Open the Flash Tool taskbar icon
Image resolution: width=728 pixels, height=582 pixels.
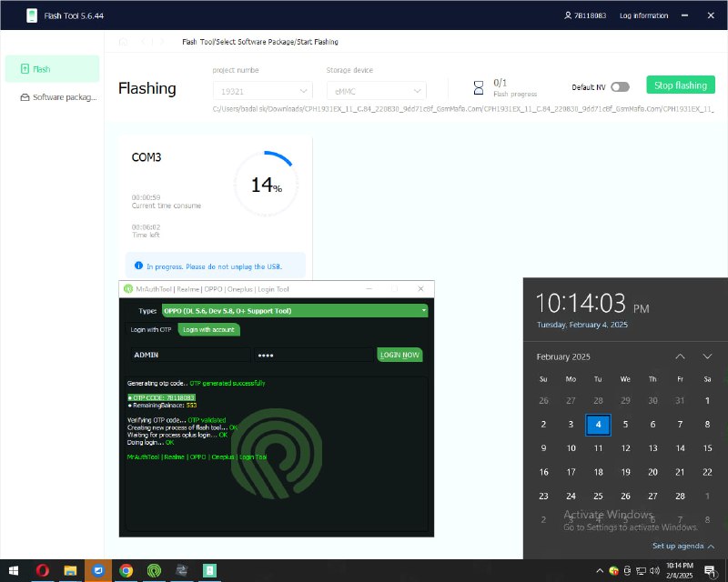(209, 570)
